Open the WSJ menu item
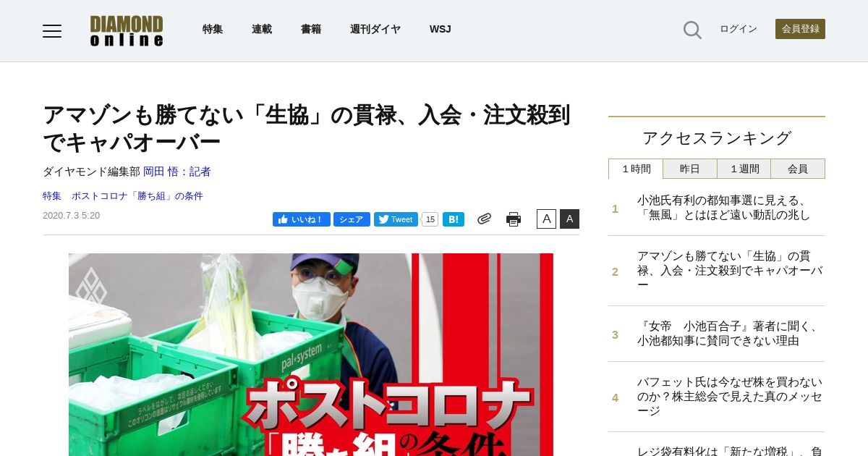The height and width of the screenshot is (456, 868). 440,29
